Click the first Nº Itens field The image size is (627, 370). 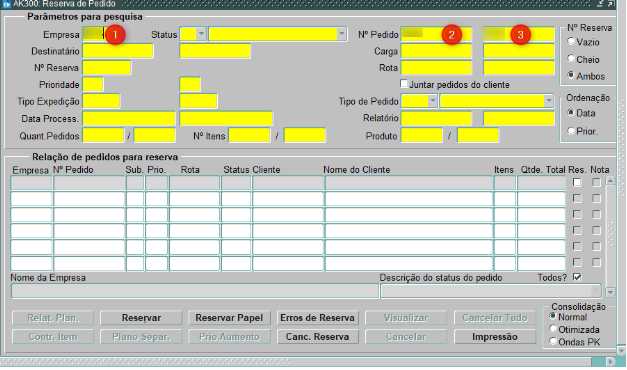point(249,136)
